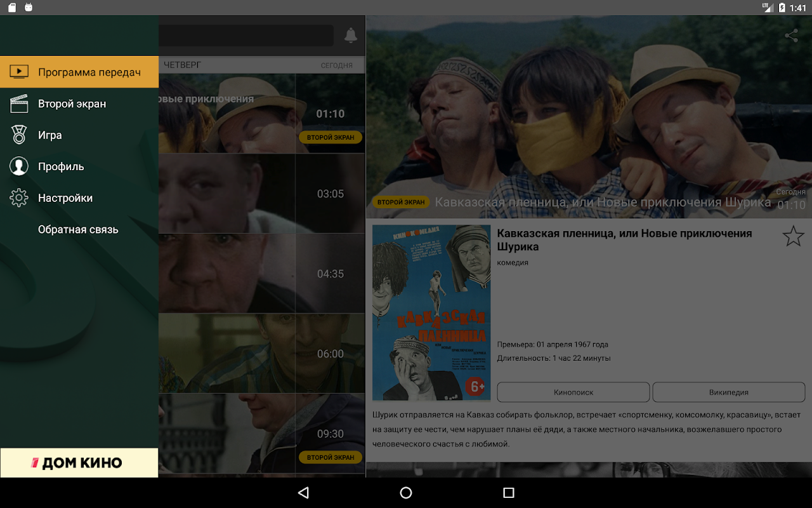
Task: Click the TV screen icon beside Программа передач
Action: pyautogui.click(x=19, y=72)
